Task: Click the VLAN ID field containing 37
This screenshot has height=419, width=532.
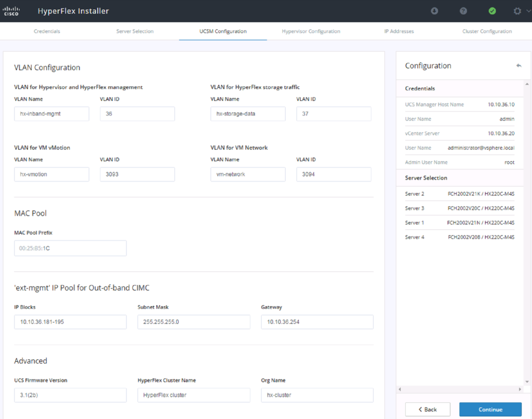Action: (334, 114)
